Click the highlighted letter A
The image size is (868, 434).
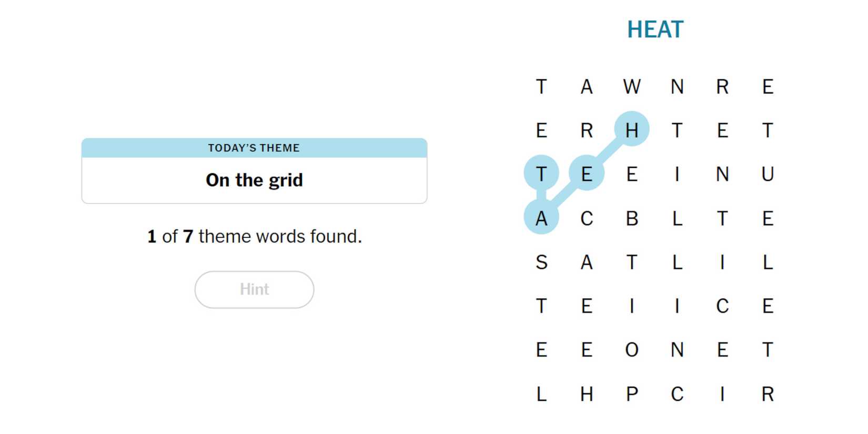541,218
